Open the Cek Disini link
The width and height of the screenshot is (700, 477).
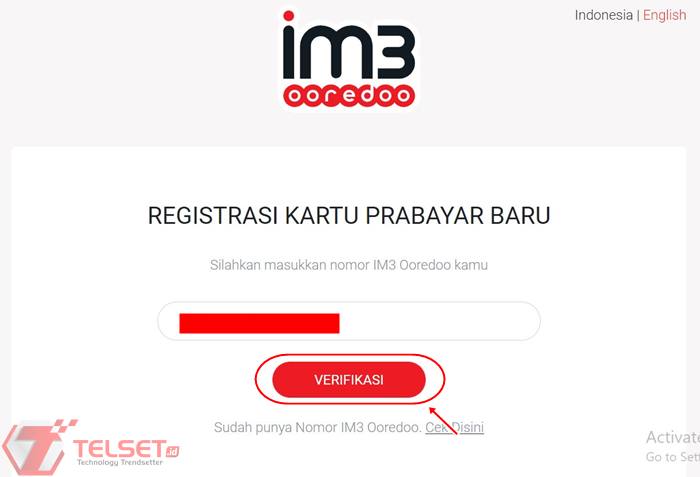click(x=454, y=427)
